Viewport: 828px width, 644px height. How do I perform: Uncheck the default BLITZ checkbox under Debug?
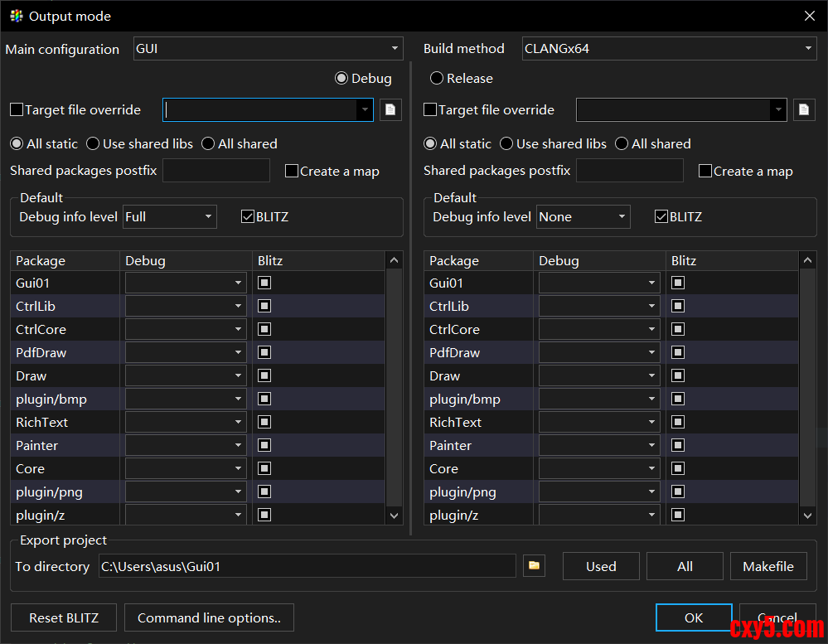248,216
